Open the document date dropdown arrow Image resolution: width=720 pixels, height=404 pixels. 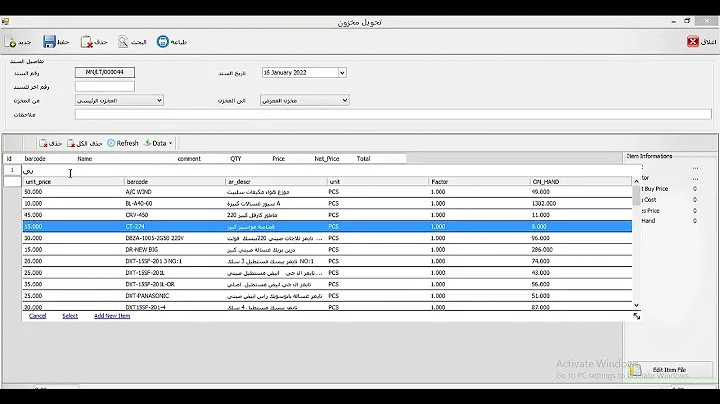[x=342, y=73]
